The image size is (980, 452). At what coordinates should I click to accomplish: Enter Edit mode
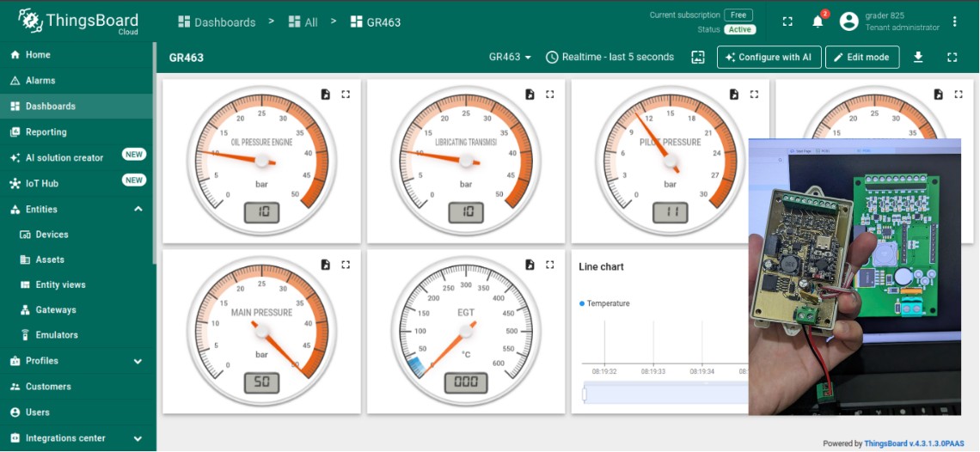(862, 57)
